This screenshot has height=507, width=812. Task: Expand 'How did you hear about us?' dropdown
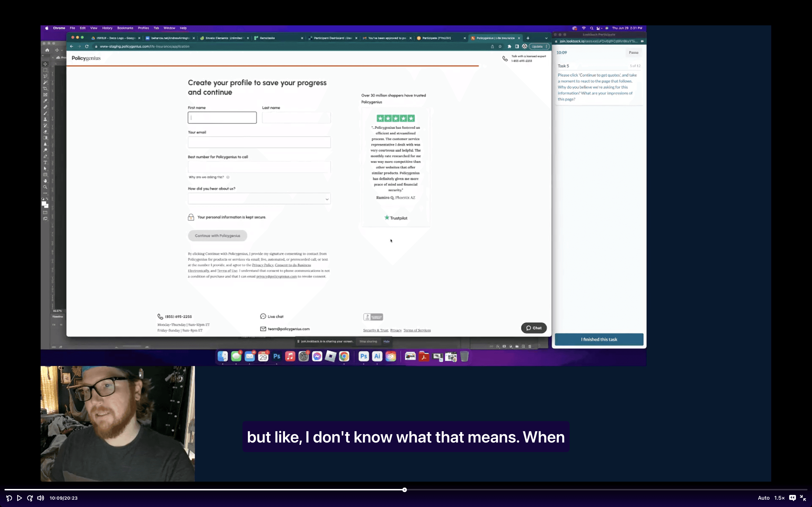click(x=259, y=199)
